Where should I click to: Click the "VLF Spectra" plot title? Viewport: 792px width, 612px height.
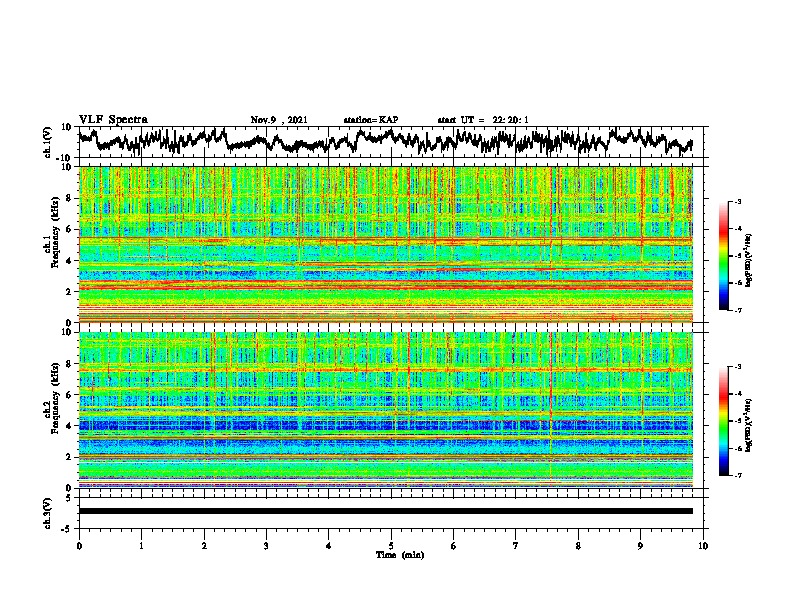click(113, 120)
